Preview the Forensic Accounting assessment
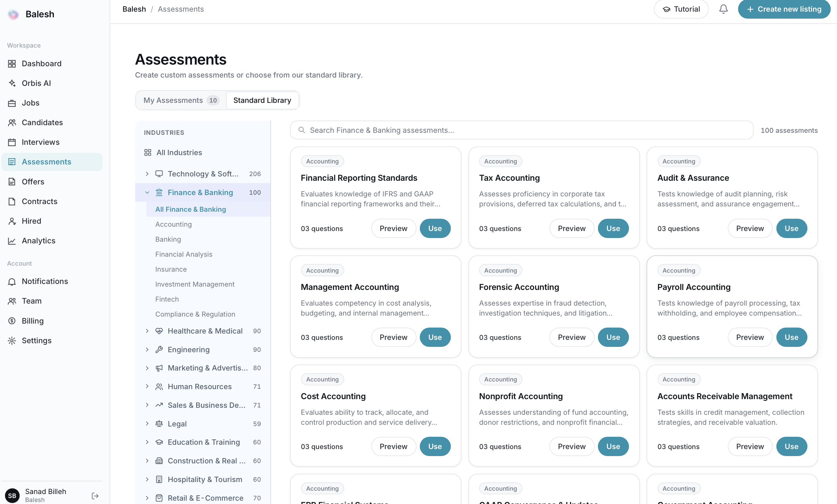This screenshot has height=504, width=837. (x=571, y=337)
